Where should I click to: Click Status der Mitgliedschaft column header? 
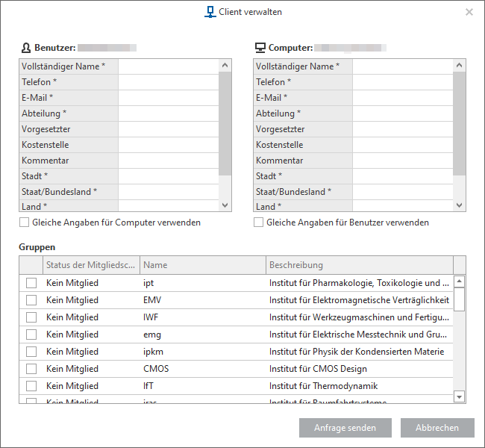pos(90,265)
